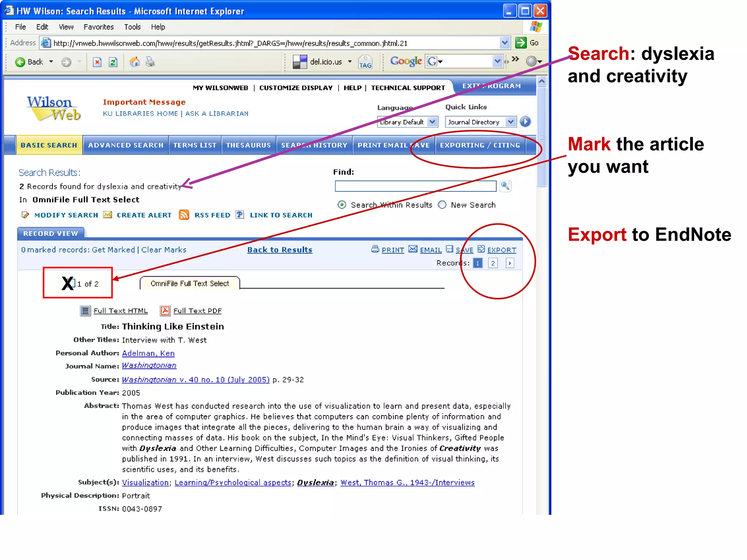747x560 pixels.
Task: Click the Back to Results link
Action: click(x=280, y=250)
